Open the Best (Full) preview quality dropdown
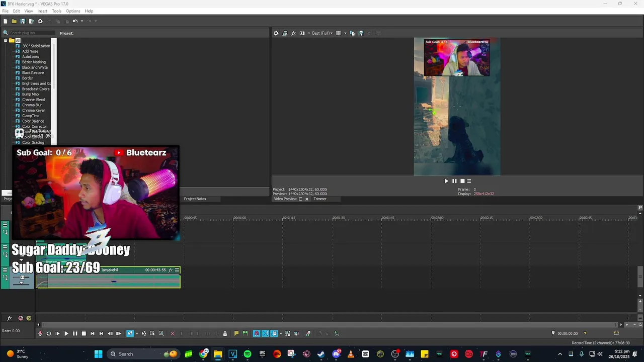Screen dimensions: 644x362 (x=322, y=33)
